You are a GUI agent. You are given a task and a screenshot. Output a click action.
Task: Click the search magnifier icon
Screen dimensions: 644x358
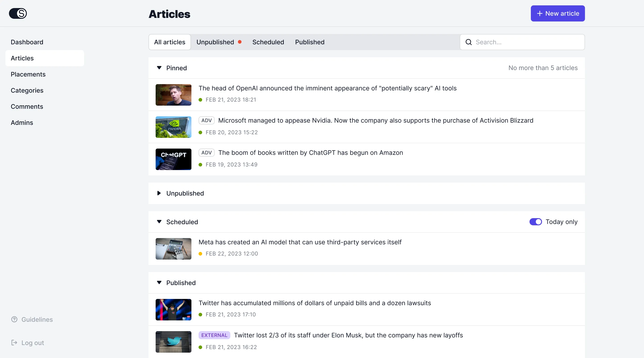coord(468,42)
